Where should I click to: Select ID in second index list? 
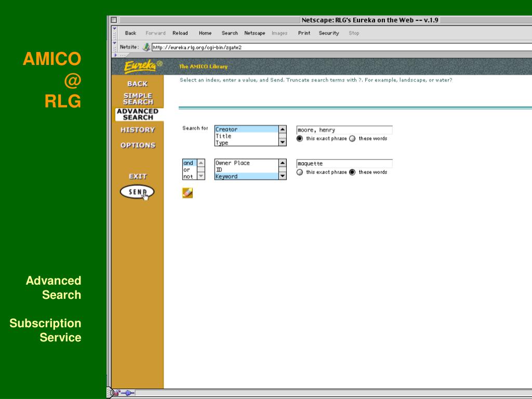(x=246, y=170)
